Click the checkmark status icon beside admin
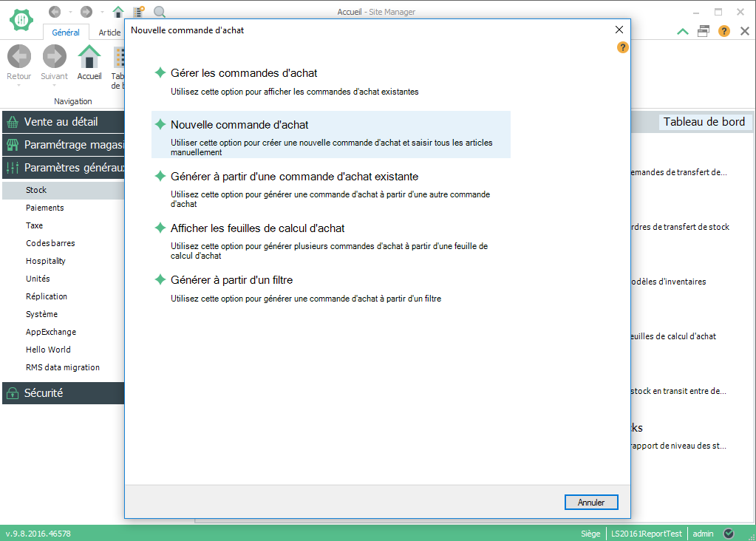 pos(729,533)
